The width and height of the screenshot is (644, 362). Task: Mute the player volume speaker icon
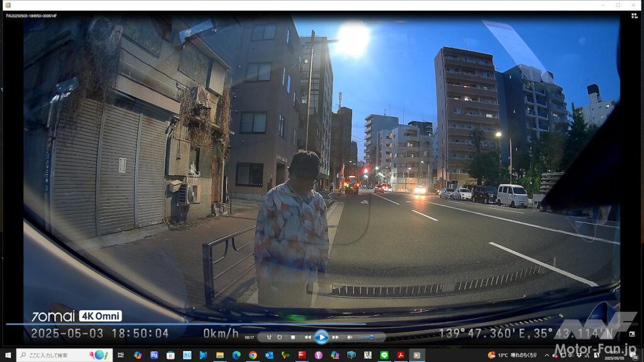(349, 337)
